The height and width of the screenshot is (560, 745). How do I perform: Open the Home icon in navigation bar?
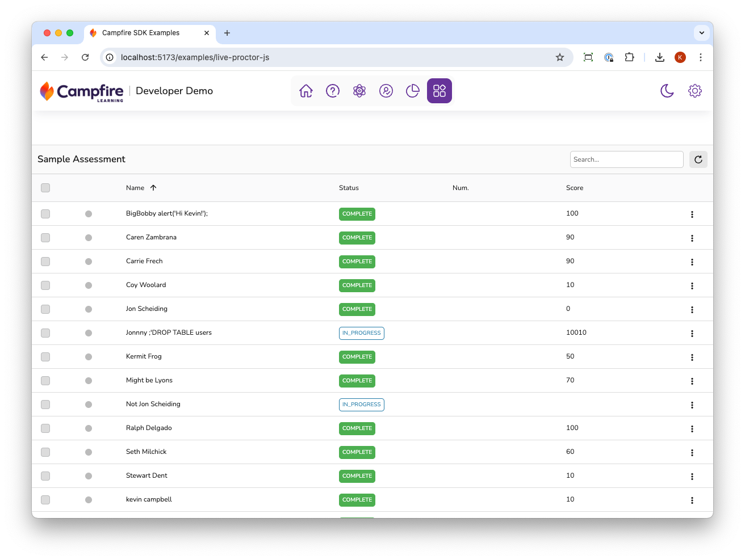(306, 91)
